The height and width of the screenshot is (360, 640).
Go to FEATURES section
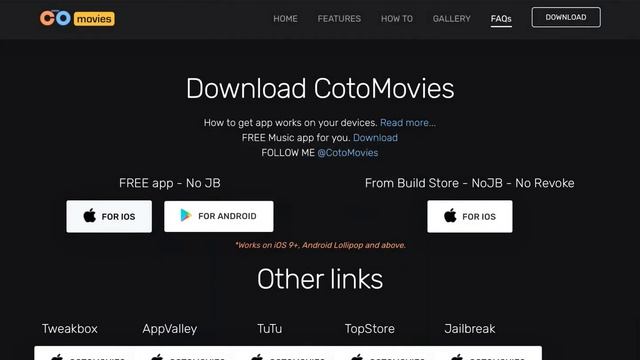(339, 19)
